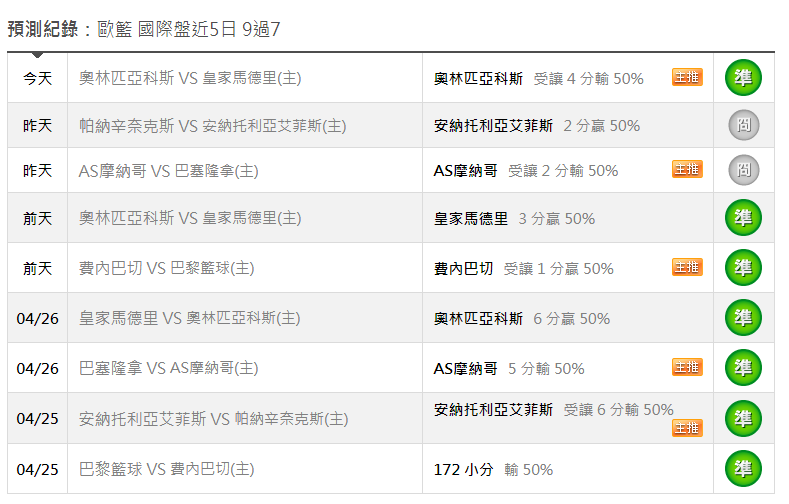Viewport: 789px width, 504px height.
Task: Click the small arrow marker below the header
Action: pos(38,56)
